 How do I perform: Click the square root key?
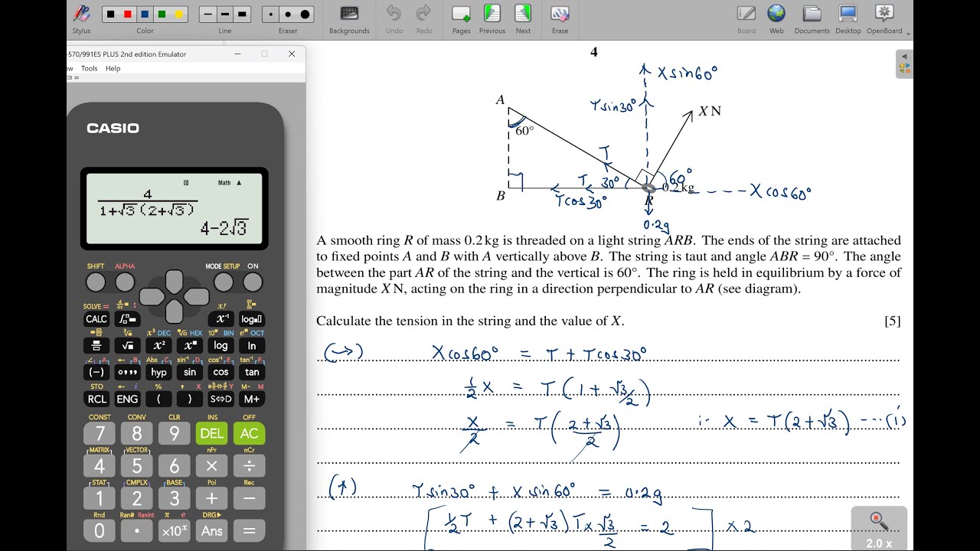127,346
